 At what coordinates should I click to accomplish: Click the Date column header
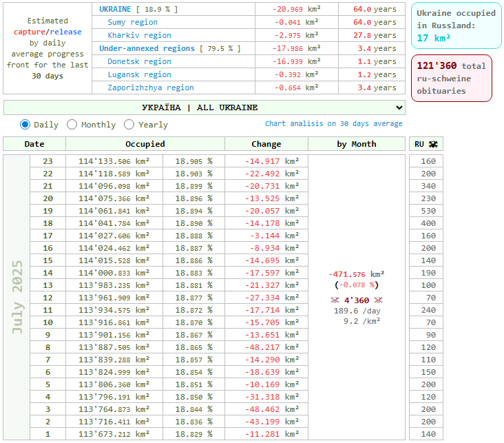34,144
